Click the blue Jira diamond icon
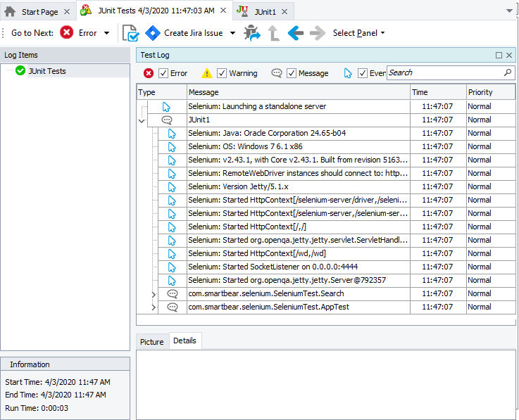The width and height of the screenshot is (519, 420). (x=153, y=33)
